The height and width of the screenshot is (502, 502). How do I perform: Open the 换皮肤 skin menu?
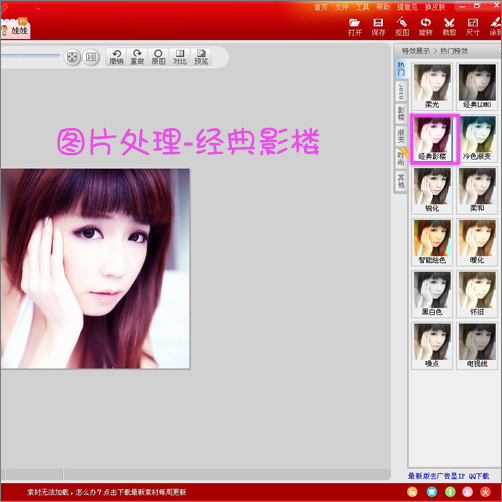click(435, 7)
